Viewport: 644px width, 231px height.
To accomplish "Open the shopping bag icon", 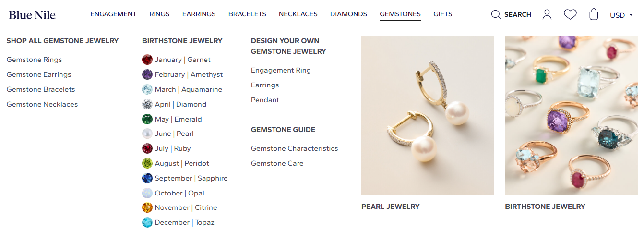I will point(594,14).
